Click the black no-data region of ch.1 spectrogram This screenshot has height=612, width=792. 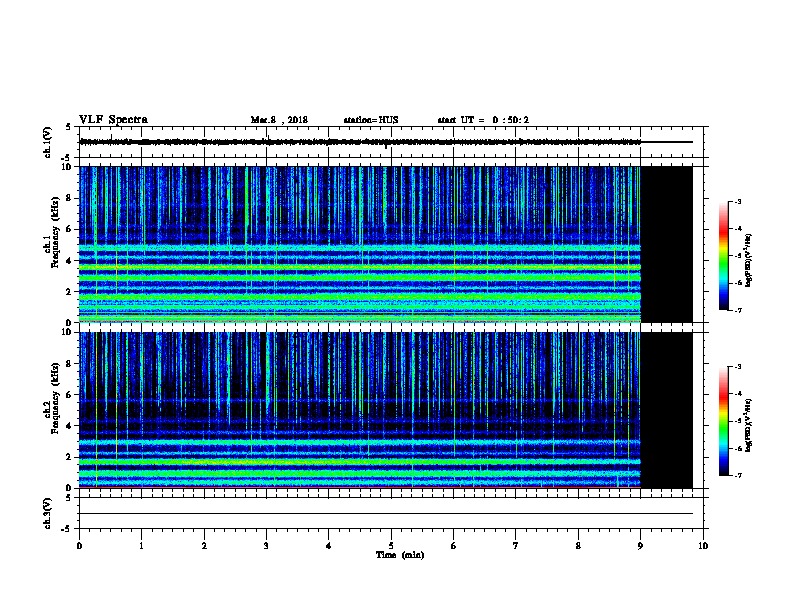click(667, 244)
